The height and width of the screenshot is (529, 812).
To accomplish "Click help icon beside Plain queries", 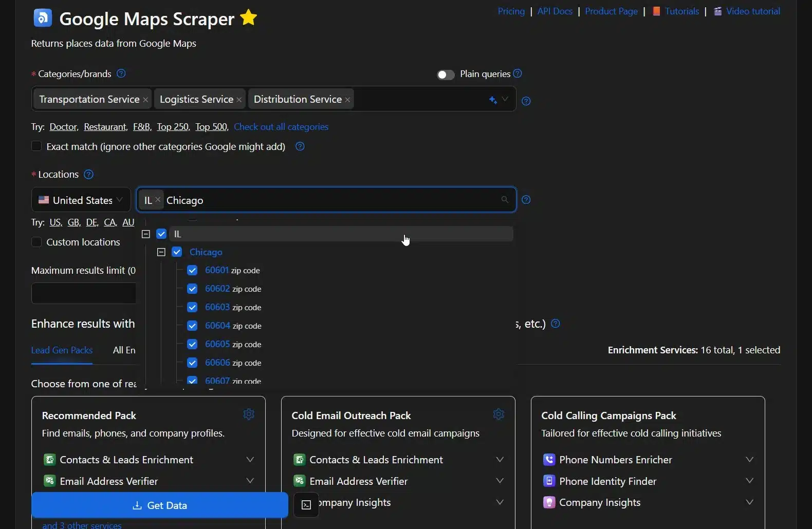I will [x=518, y=74].
